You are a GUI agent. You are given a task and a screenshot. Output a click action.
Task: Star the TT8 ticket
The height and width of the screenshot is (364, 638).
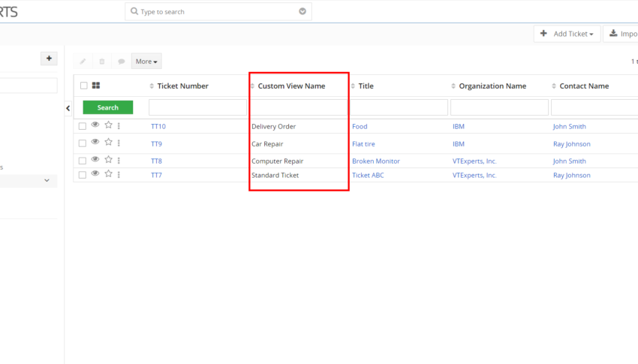click(x=108, y=159)
